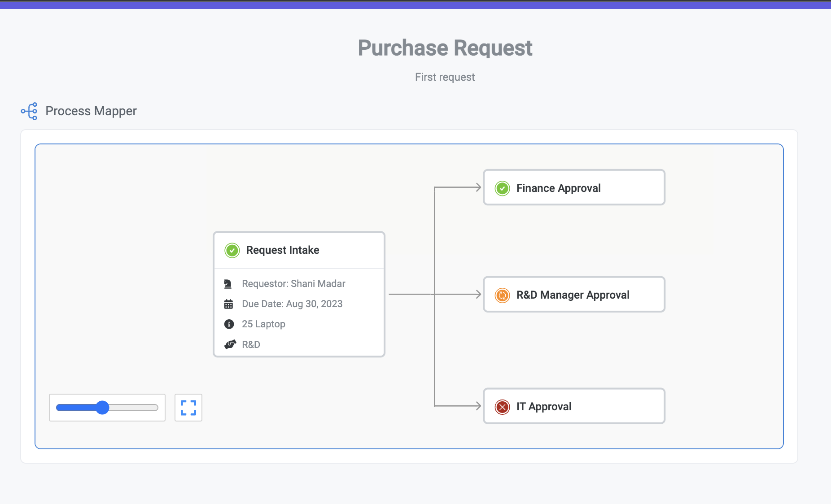This screenshot has height=504, width=831.
Task: Click the orange pending icon on R&D Manager Approval
Action: tap(502, 295)
